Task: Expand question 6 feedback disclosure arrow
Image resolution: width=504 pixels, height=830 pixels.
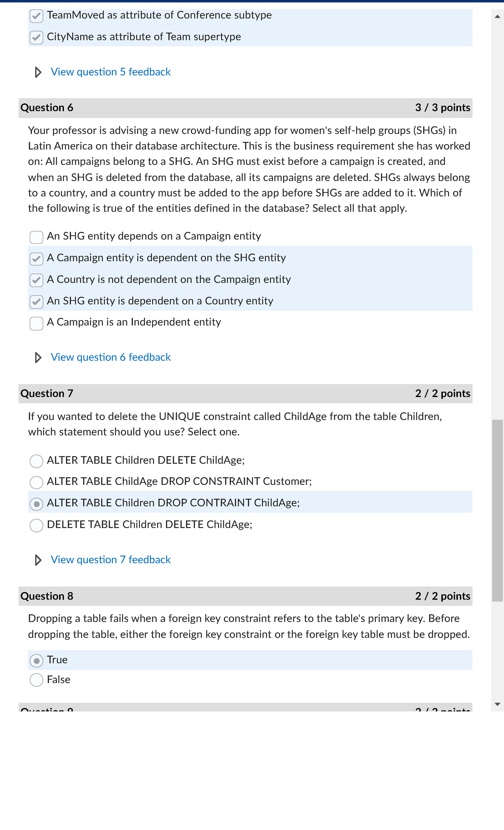Action: [x=38, y=357]
